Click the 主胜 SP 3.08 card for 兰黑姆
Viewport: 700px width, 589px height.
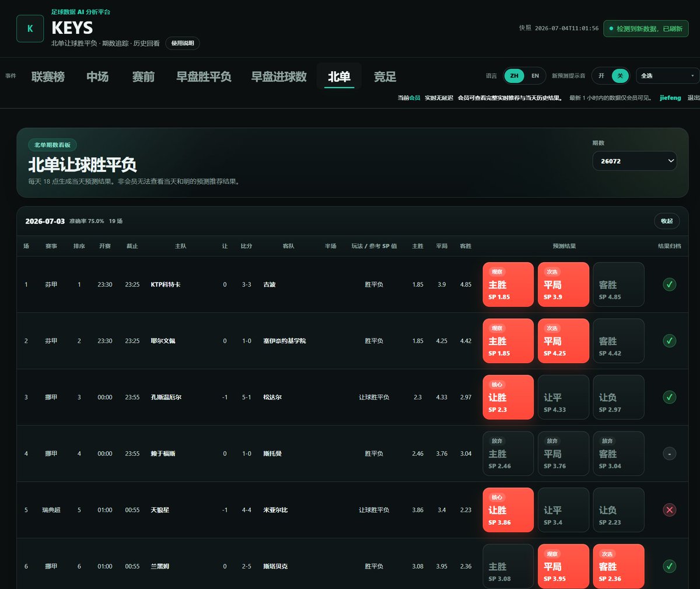point(508,566)
